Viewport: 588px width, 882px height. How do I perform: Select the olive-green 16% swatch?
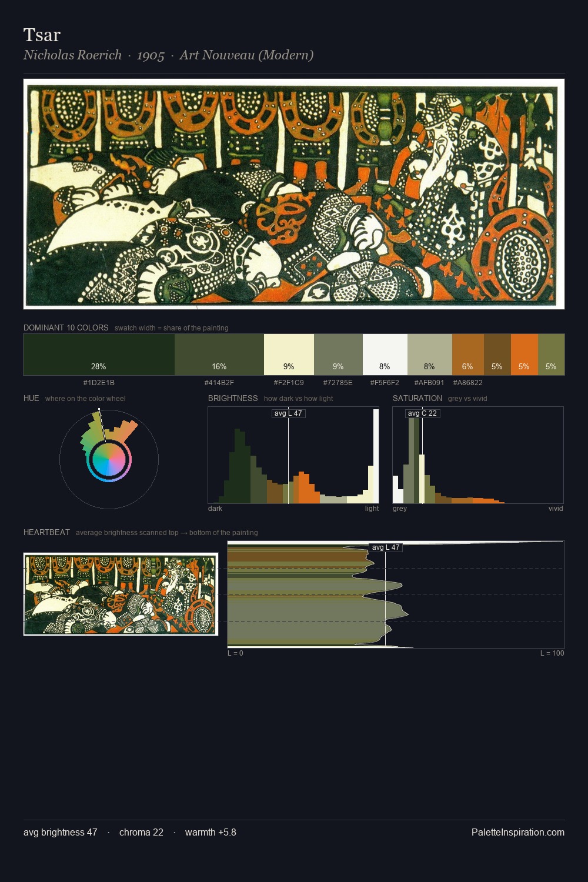[219, 355]
